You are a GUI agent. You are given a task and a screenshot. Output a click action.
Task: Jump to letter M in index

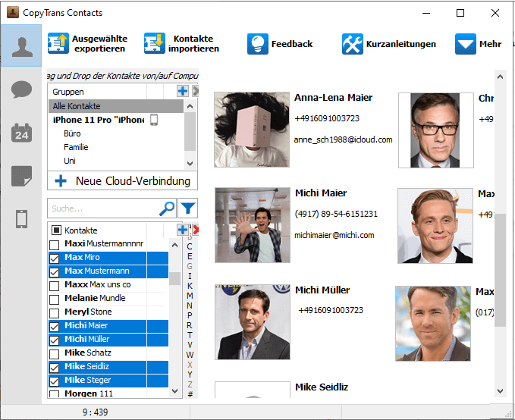click(x=190, y=296)
